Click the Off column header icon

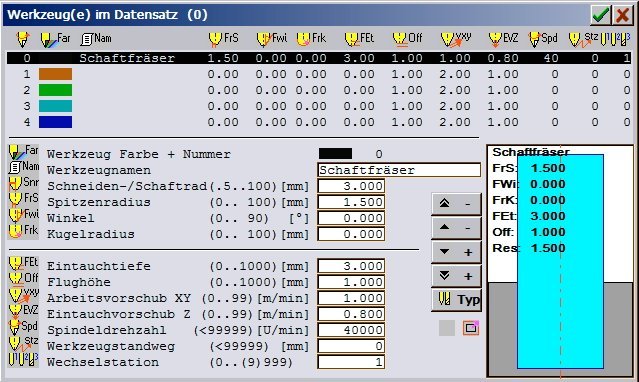[x=407, y=39]
